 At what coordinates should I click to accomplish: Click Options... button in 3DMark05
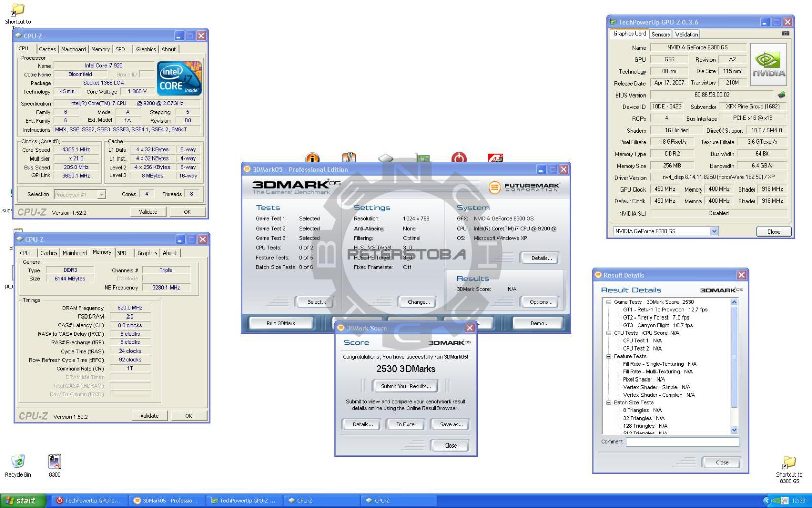click(541, 302)
